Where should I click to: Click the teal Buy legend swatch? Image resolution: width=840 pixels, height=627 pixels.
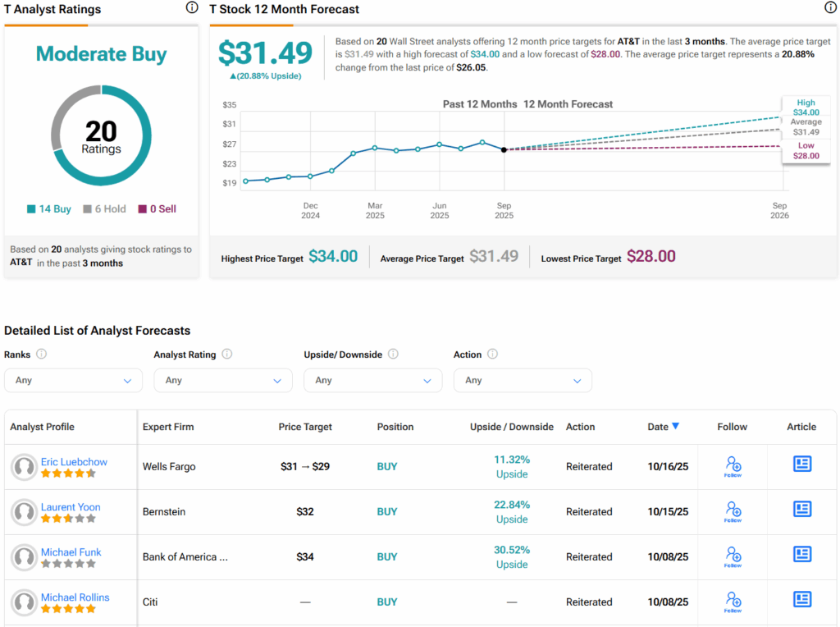[31, 209]
